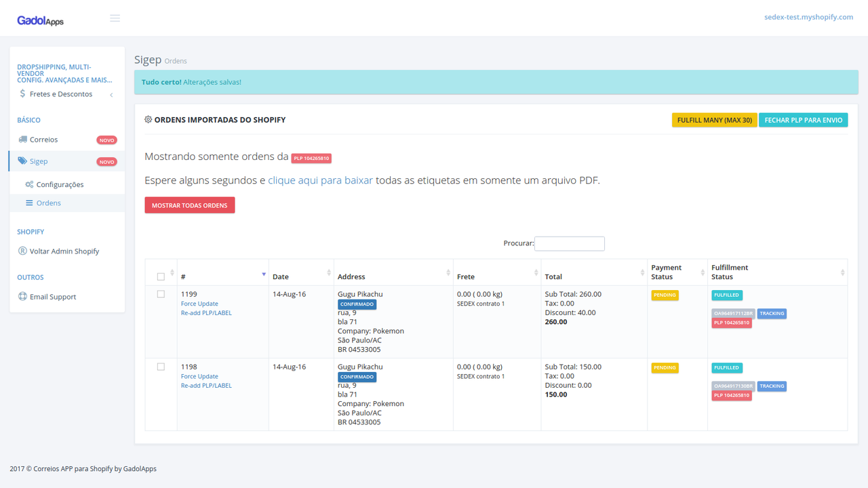
Task: Click Mostrar Todas Ordens button
Action: click(x=190, y=205)
